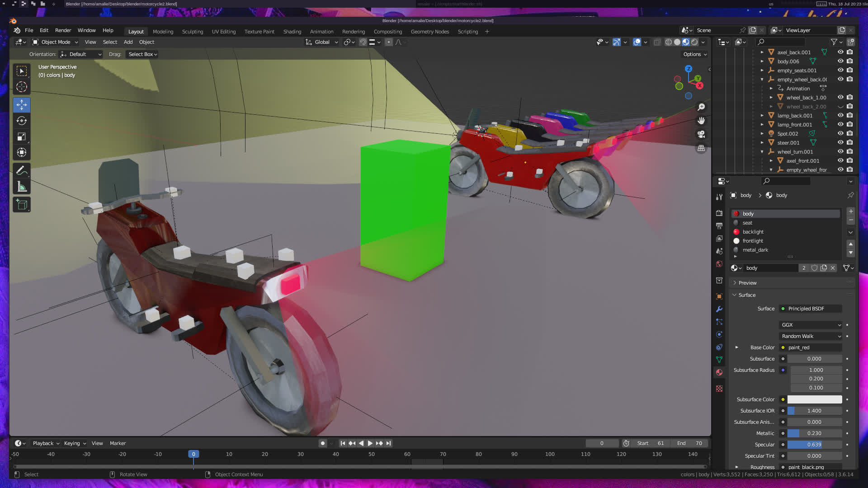This screenshot has width=868, height=488.
Task: Disable render for lamp_front.001 with camera icon
Action: click(x=850, y=124)
